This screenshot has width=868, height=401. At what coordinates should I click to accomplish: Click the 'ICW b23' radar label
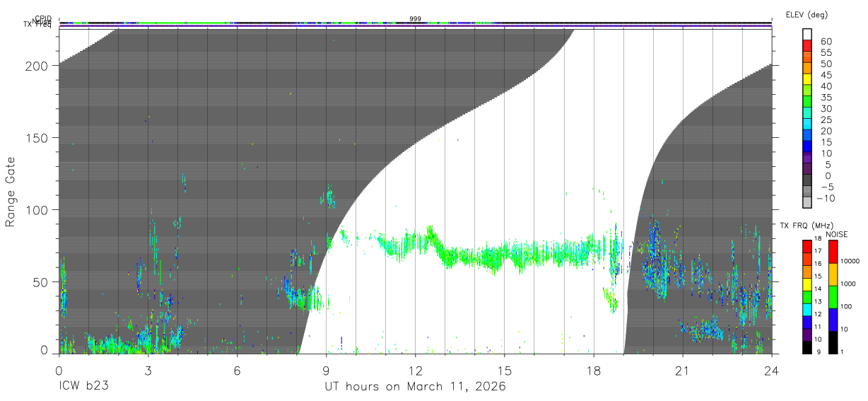pos(83,387)
